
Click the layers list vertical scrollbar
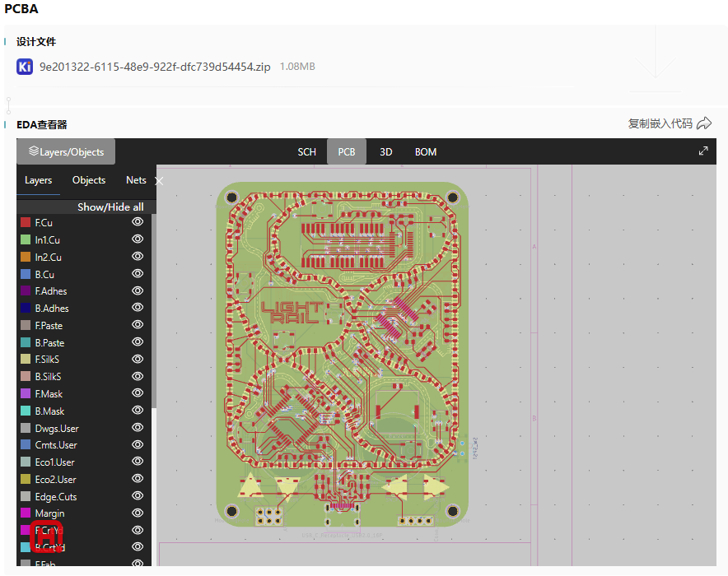[154, 311]
